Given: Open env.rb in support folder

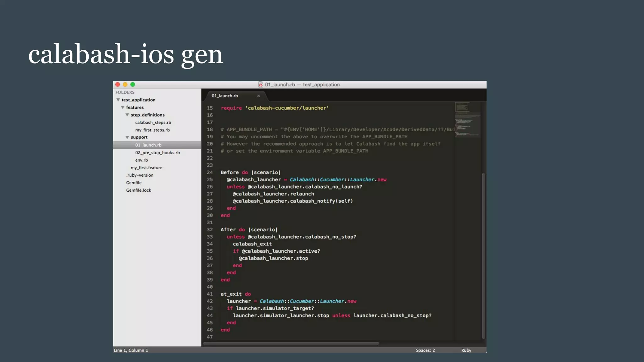Looking at the screenshot, I should pyautogui.click(x=142, y=160).
